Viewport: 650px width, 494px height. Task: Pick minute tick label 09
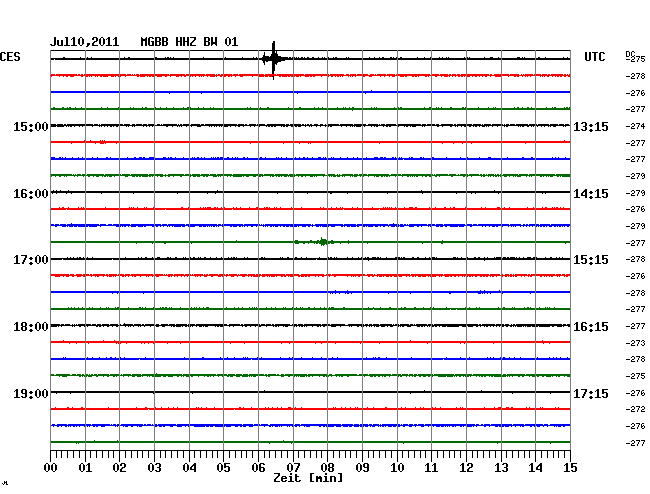(362, 468)
